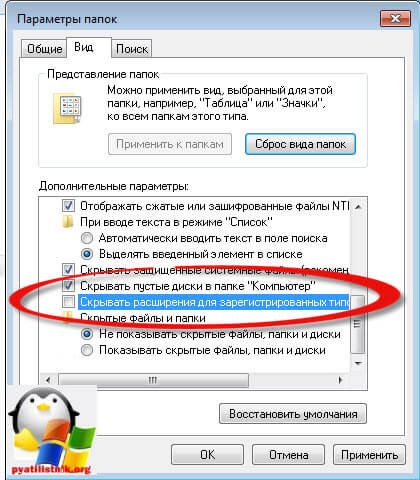Click the vertical scrollbar thumb in the list
This screenshot has width=420, height=480.
coord(358,324)
